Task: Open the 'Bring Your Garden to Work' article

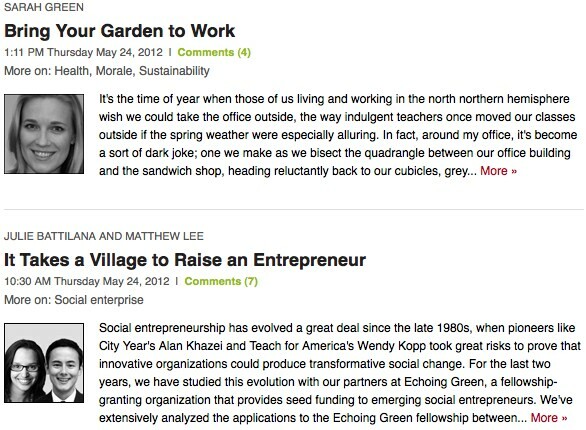Action: click(x=120, y=31)
